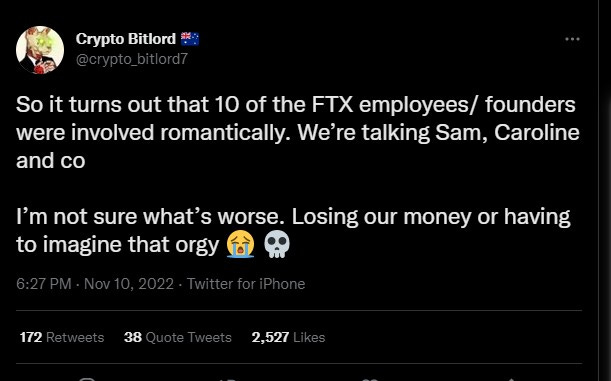Tap the retweet icon below the stats
Image resolution: width=611 pixels, height=381 pixels.
click(227, 379)
